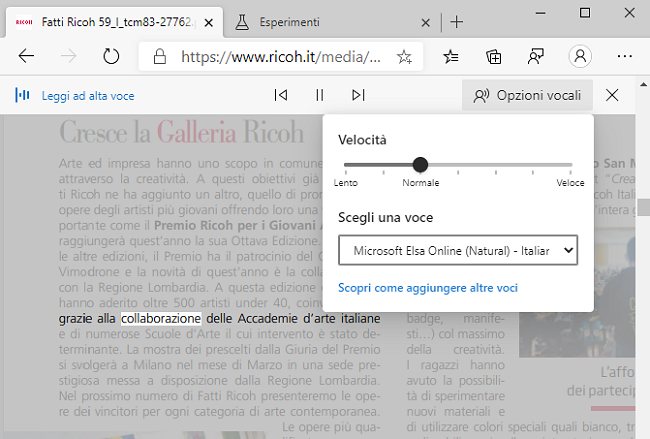Toggle the Opzioni vocali panel
The image size is (650, 439).
pos(528,95)
